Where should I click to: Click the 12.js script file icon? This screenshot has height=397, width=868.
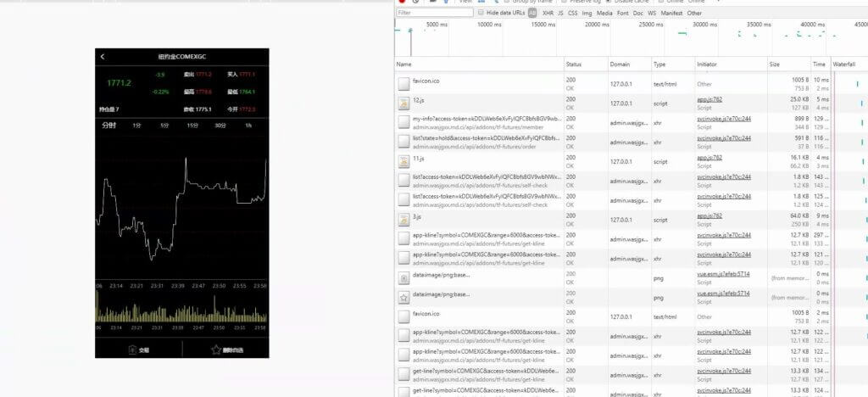coord(404,103)
